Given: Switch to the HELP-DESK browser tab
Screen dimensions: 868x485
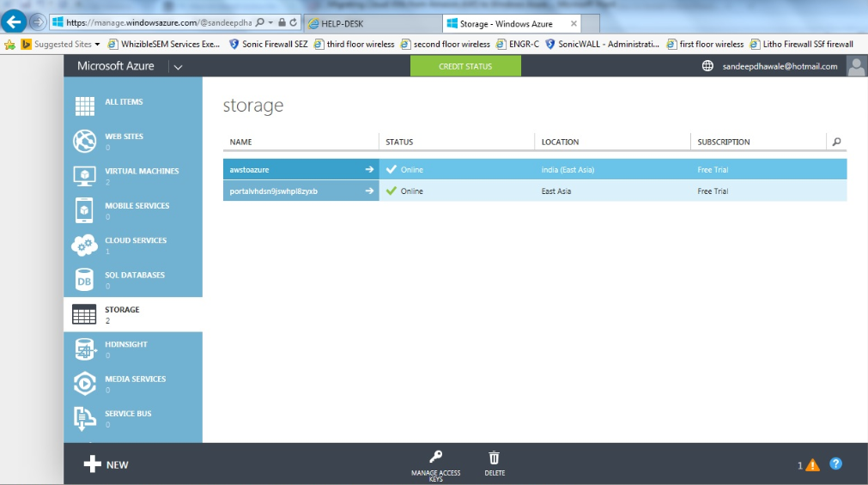Looking at the screenshot, I should [369, 23].
